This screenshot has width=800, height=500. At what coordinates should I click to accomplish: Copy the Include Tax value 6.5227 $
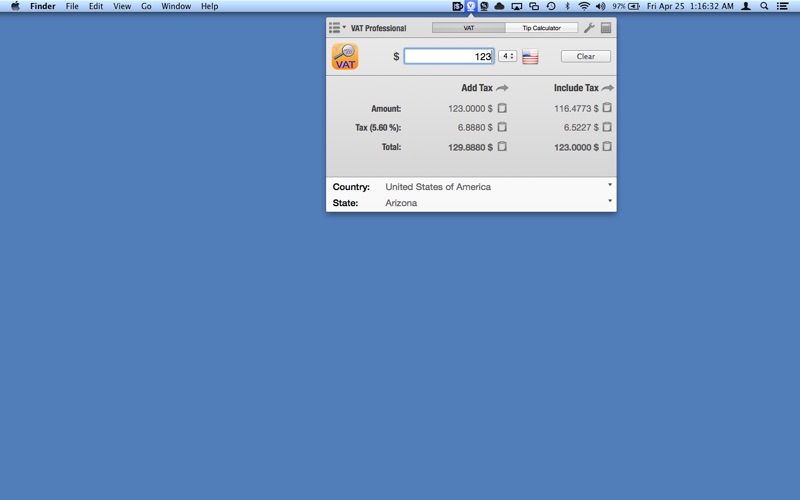click(x=607, y=127)
